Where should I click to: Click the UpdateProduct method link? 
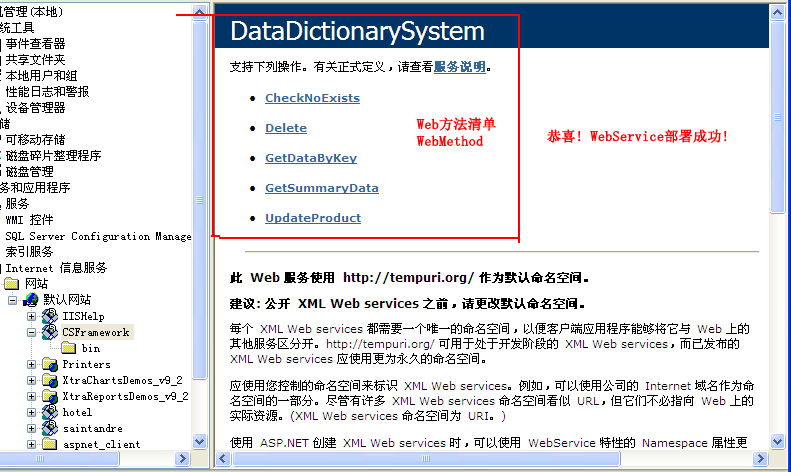(x=312, y=218)
